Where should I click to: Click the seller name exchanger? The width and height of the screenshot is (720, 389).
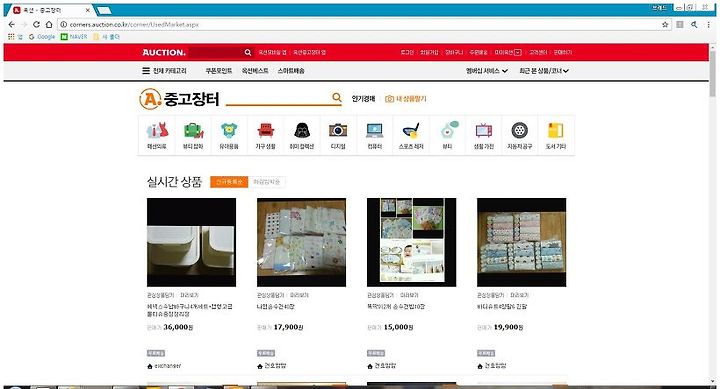coord(168,366)
